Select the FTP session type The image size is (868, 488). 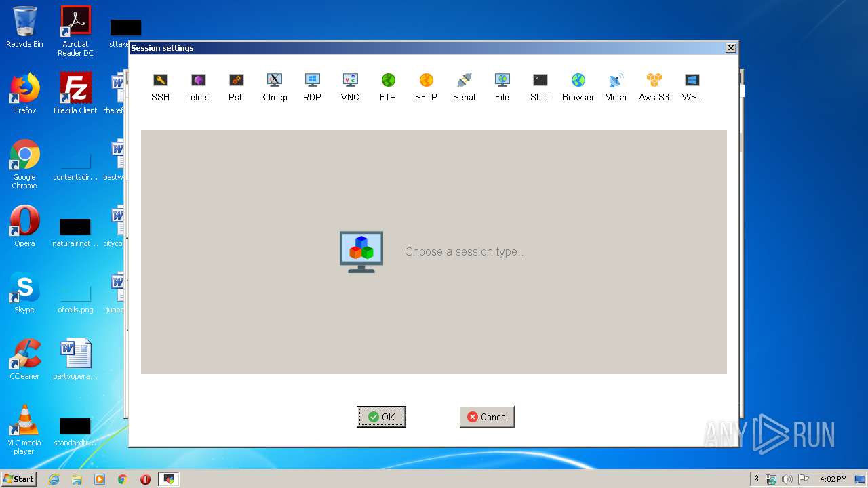[388, 87]
